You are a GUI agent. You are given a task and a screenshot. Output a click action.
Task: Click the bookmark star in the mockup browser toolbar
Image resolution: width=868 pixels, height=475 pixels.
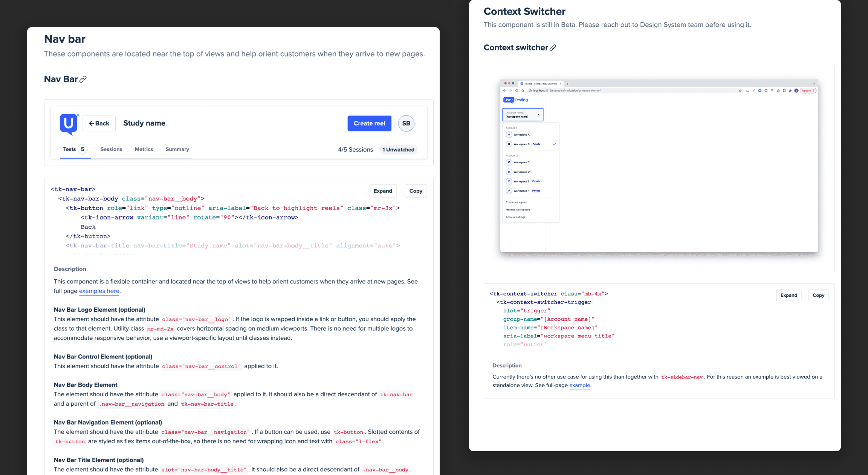tap(740, 90)
